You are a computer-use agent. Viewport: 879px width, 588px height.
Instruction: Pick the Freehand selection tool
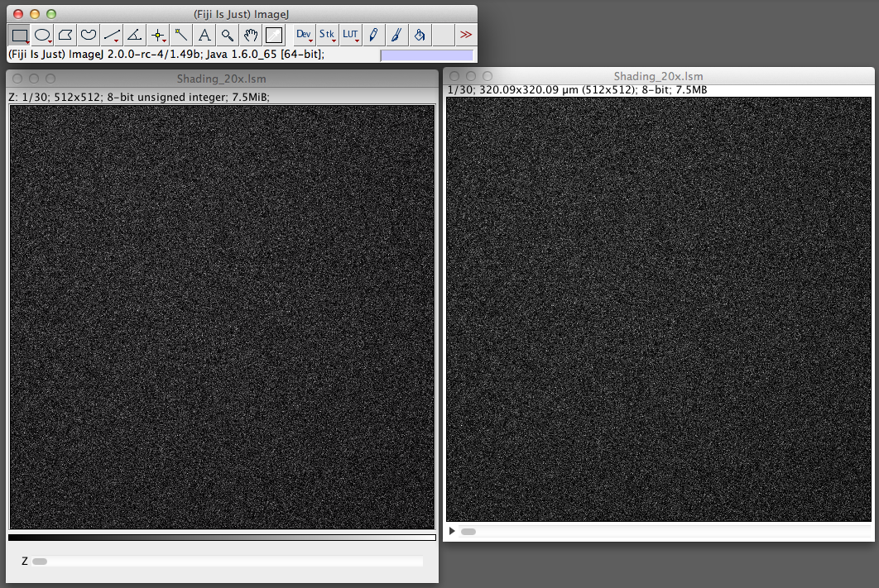[89, 35]
